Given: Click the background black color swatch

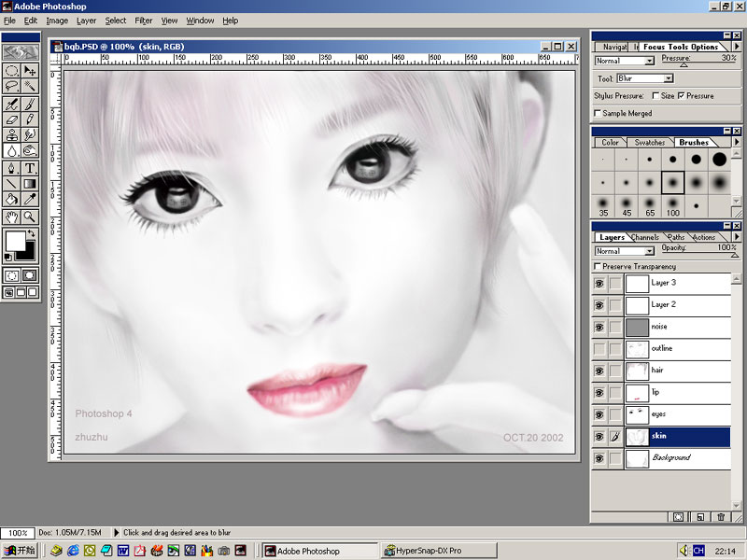Looking at the screenshot, I should [x=29, y=253].
